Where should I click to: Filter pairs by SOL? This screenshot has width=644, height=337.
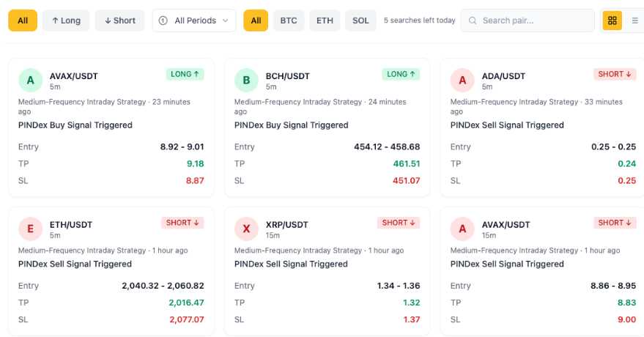click(x=360, y=21)
